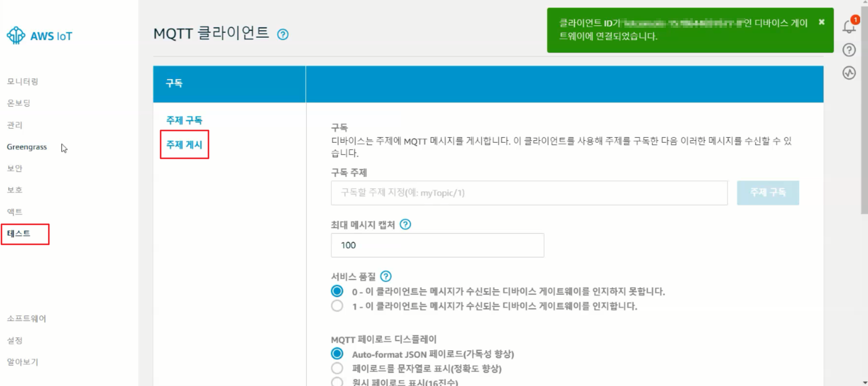The width and height of the screenshot is (868, 386).
Task: Open 설정 in the sidebar
Action: pyautogui.click(x=15, y=340)
